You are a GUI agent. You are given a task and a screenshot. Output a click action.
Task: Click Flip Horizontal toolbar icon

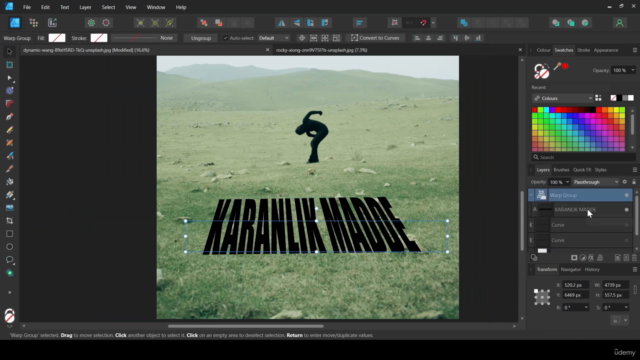(x=282, y=23)
